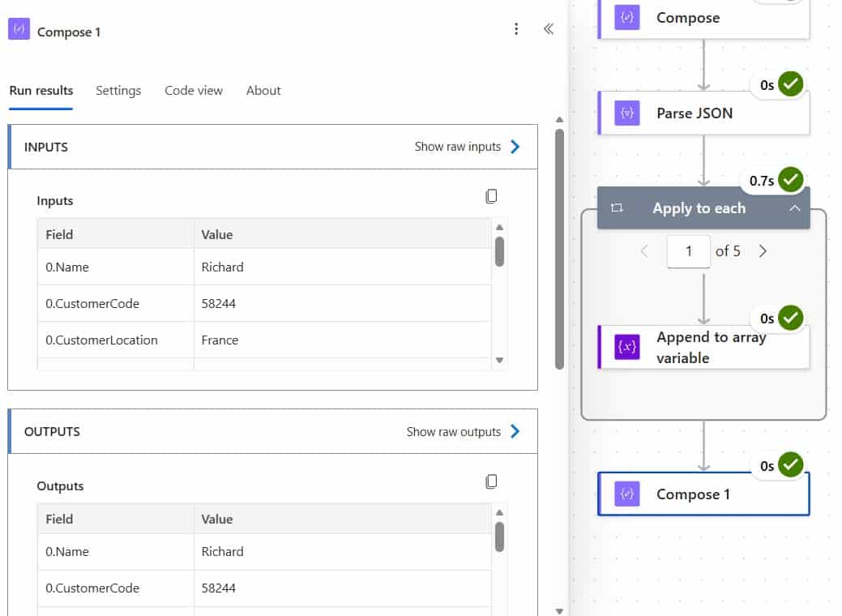Open the About tab
This screenshot has height=616, width=842.
[263, 90]
